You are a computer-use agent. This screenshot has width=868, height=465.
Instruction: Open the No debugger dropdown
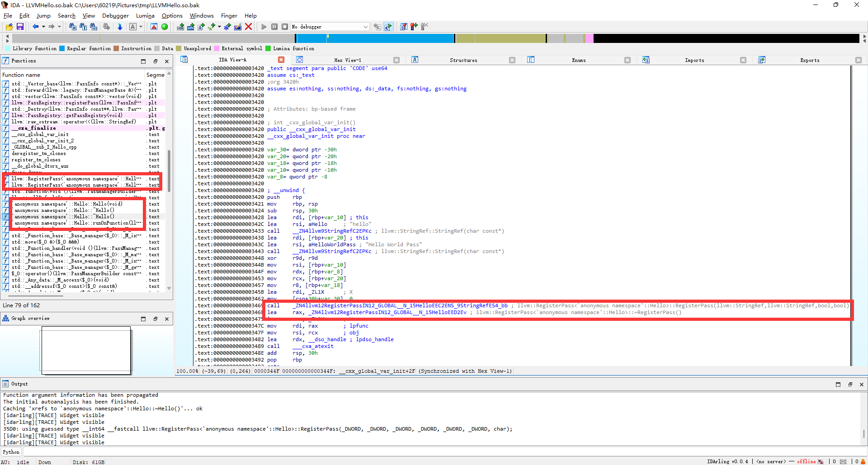330,27
